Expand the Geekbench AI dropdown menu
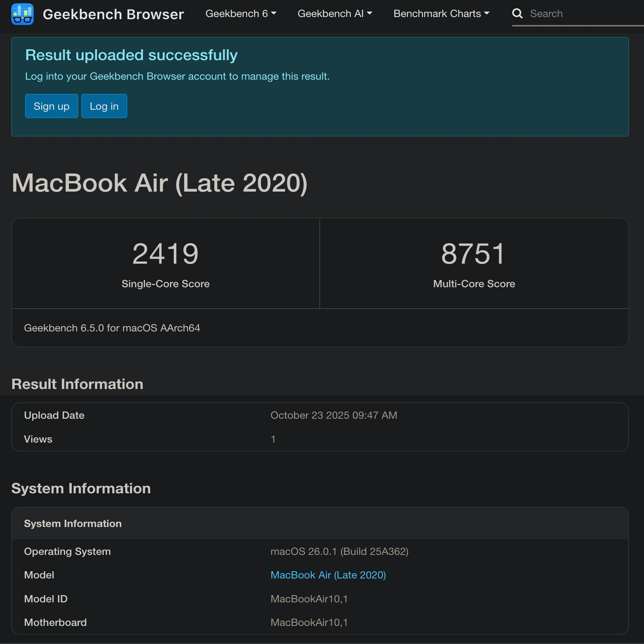644x644 pixels. click(335, 13)
